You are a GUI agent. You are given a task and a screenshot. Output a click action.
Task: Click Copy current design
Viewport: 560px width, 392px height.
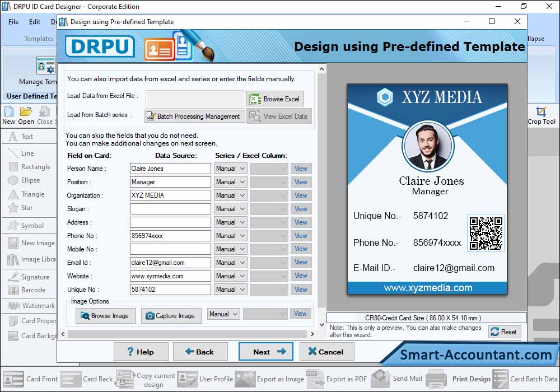[x=145, y=379]
